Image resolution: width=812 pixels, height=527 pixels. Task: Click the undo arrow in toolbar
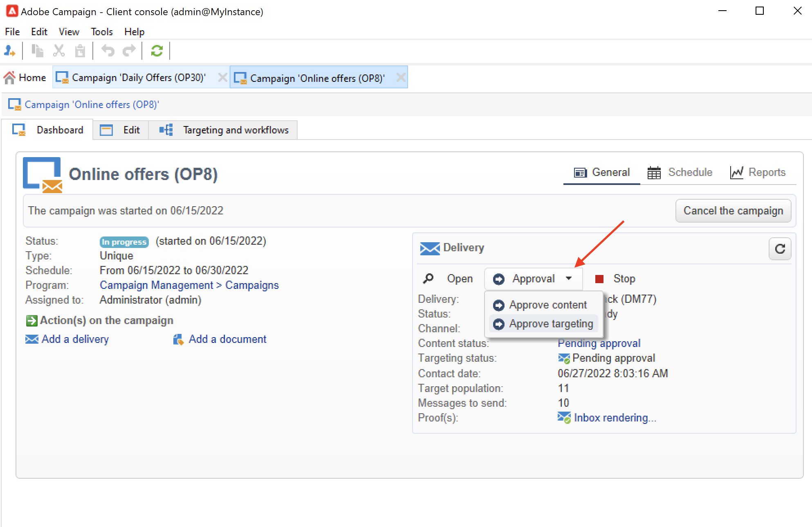point(108,51)
